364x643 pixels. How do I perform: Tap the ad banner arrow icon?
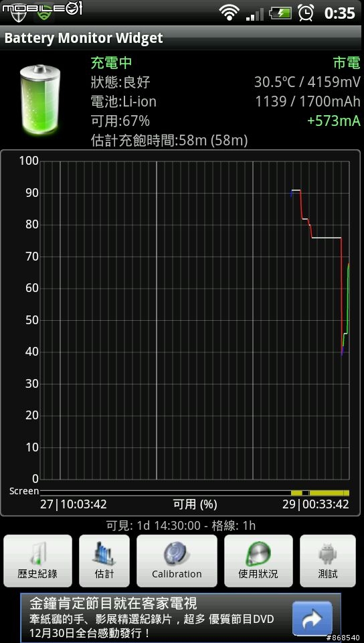click(312, 619)
